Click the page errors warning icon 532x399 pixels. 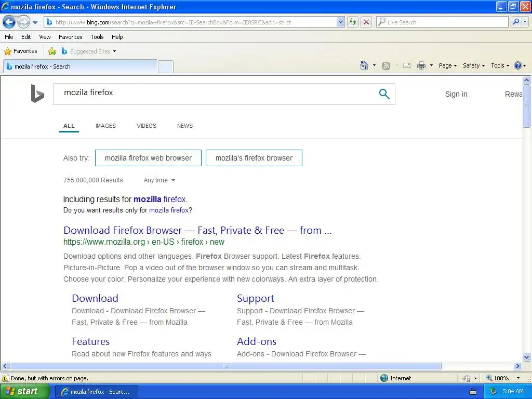tap(5, 378)
